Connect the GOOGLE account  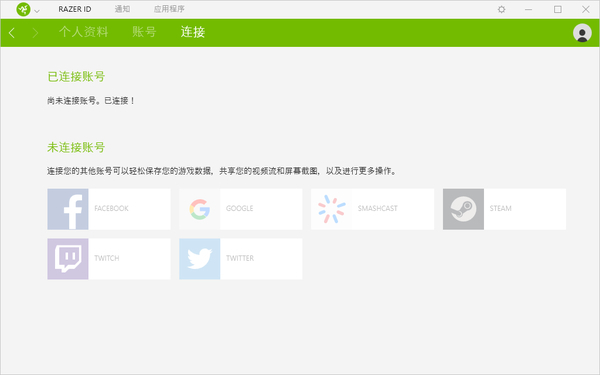(x=241, y=209)
